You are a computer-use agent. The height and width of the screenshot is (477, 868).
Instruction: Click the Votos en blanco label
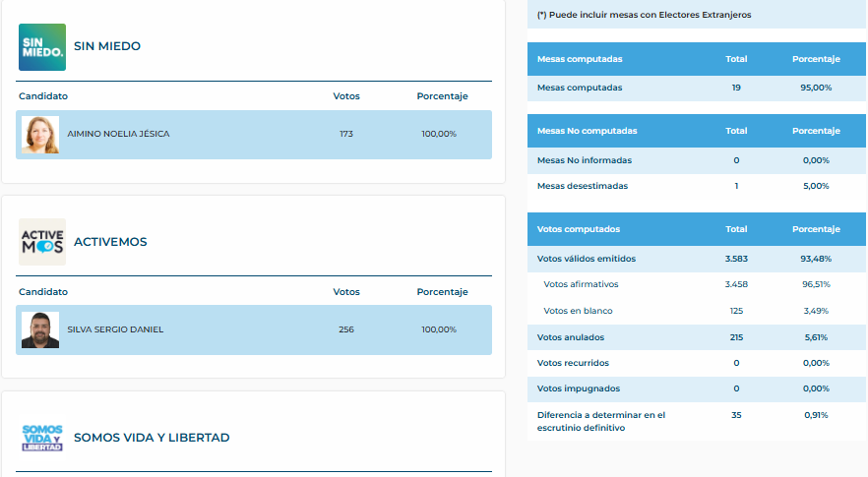(578, 311)
